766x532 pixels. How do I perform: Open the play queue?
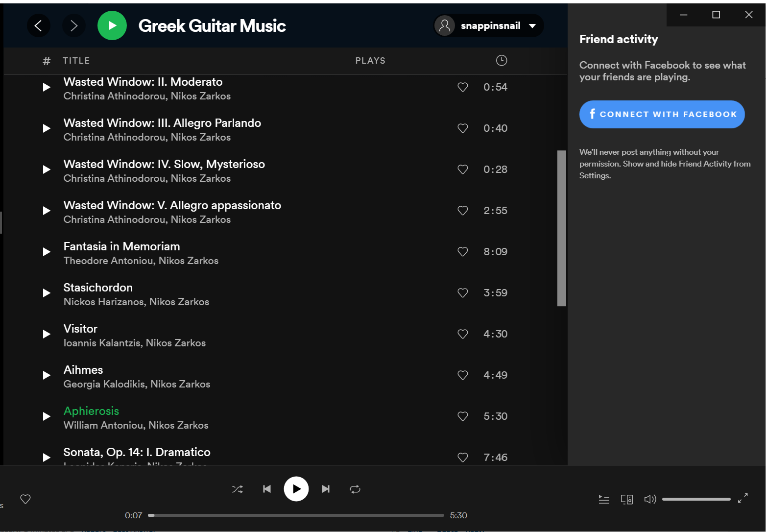point(604,499)
